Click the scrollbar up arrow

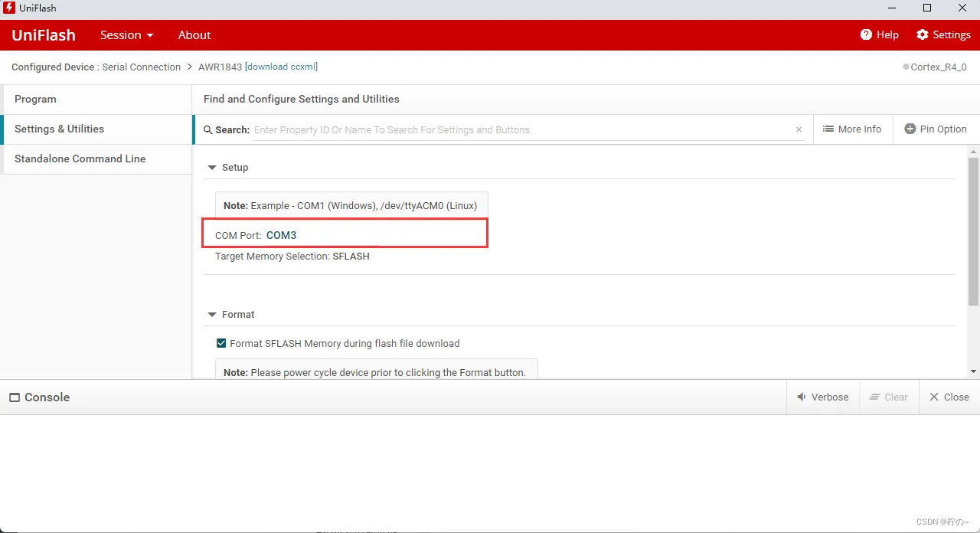coord(973,152)
